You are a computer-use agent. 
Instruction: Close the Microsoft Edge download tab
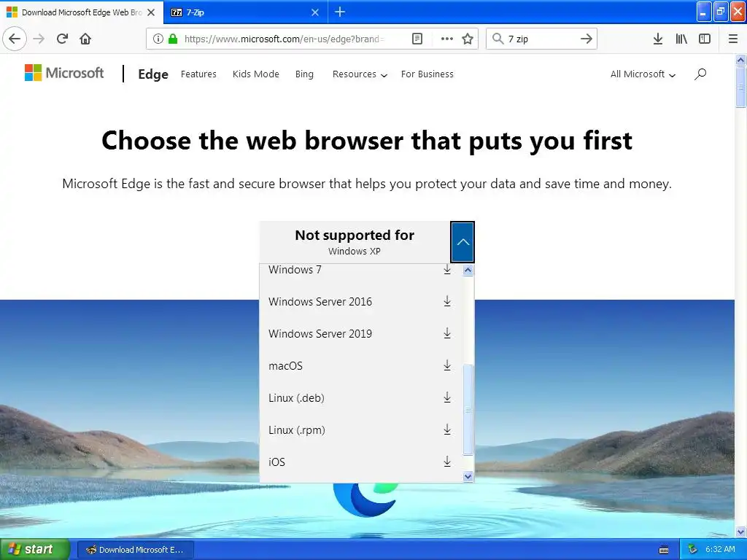(151, 12)
